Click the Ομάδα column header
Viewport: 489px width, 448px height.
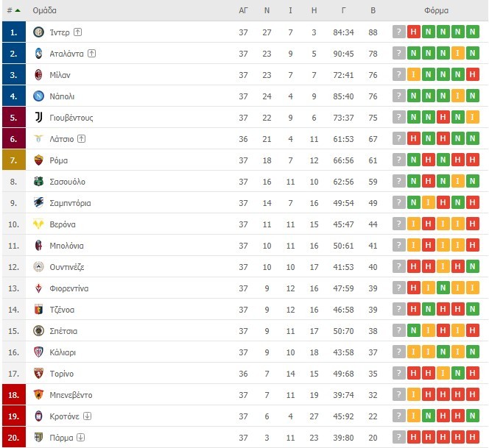tap(45, 11)
